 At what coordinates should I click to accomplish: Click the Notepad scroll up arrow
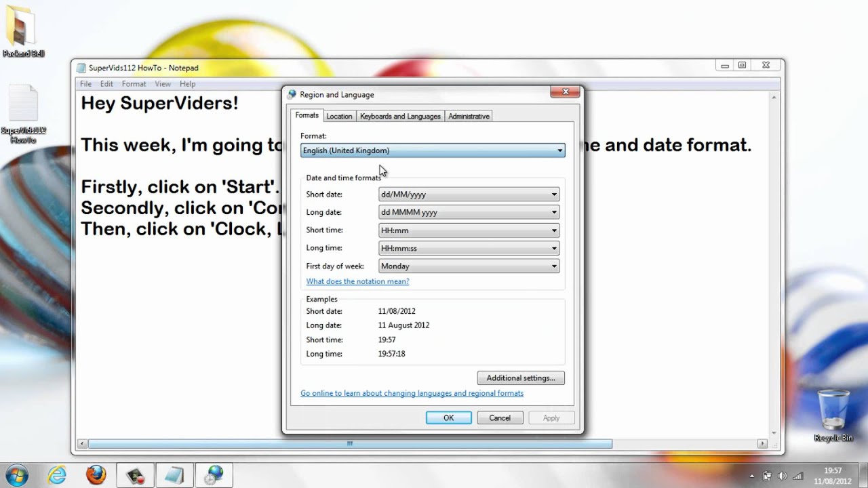(774, 98)
